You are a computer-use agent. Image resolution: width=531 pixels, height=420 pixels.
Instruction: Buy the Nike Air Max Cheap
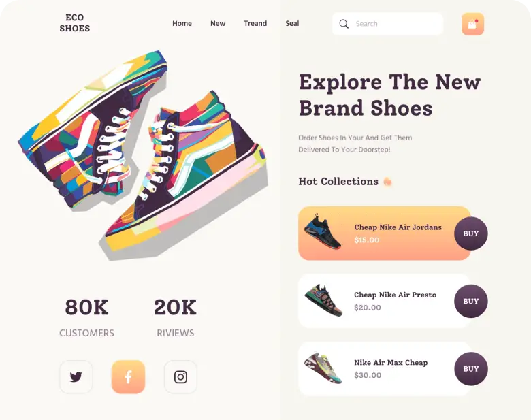[x=470, y=369]
